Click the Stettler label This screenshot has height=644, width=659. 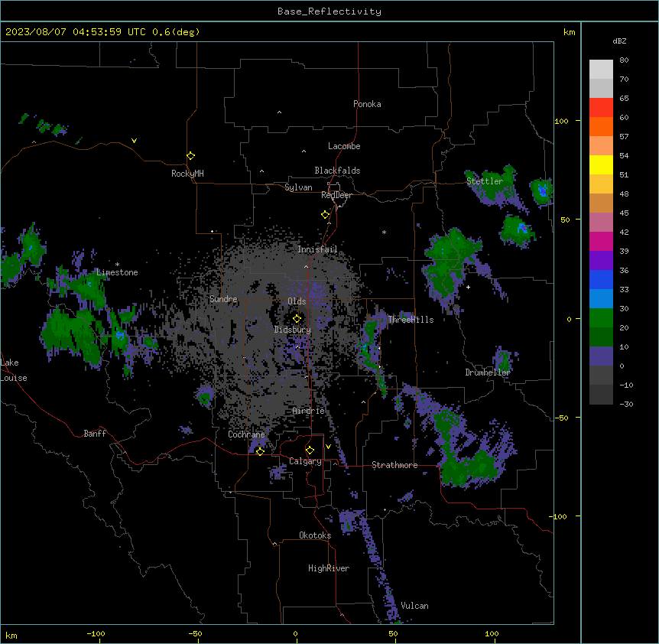484,181
